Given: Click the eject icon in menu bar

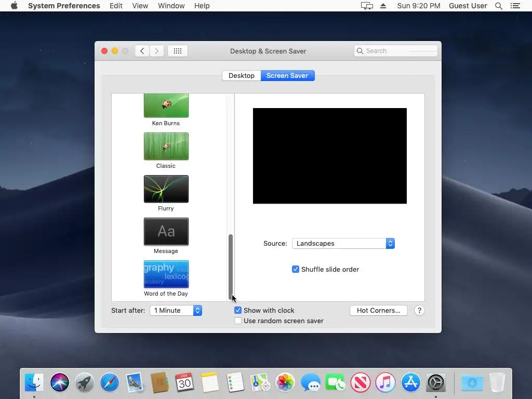Looking at the screenshot, I should pos(383,6).
